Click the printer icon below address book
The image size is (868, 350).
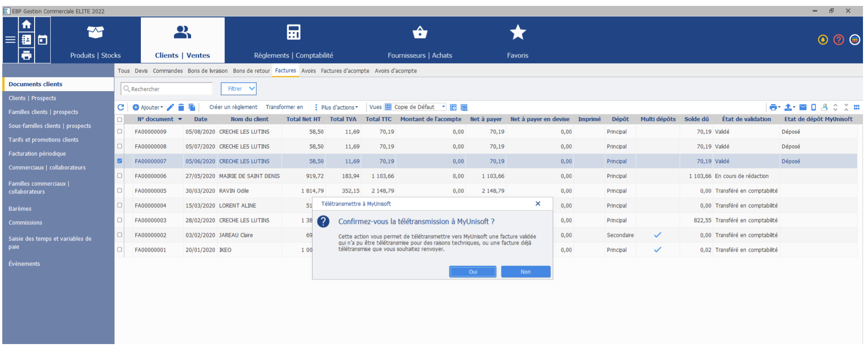point(26,56)
